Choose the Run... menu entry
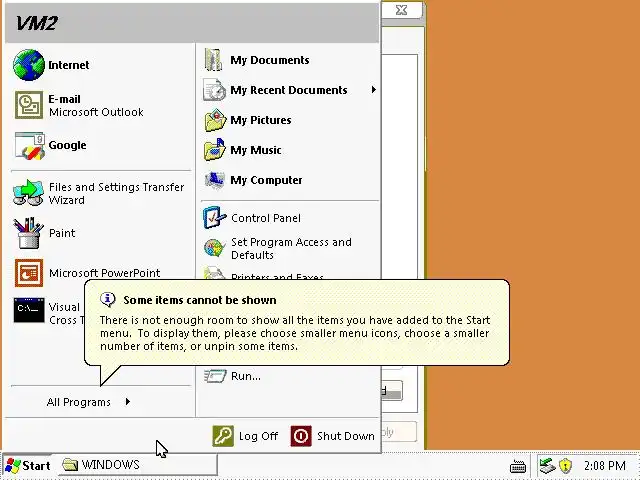 [x=288, y=376]
